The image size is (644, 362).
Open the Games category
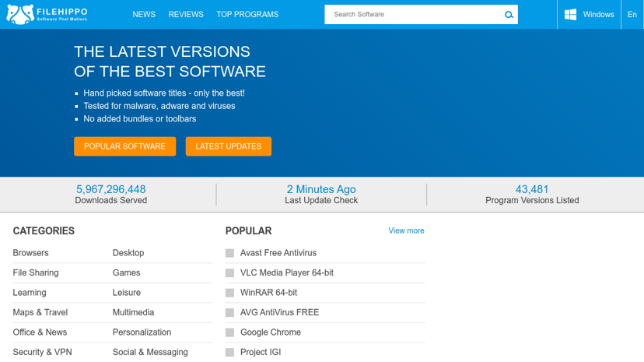point(127,272)
